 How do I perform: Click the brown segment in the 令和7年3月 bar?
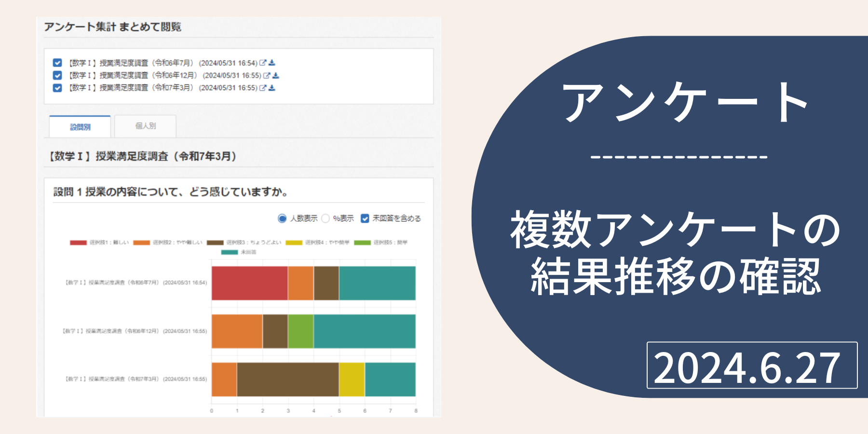288,380
